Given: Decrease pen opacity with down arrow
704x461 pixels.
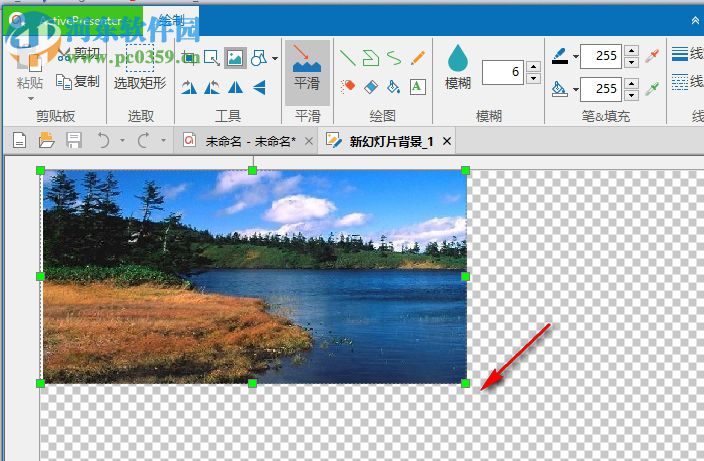Looking at the screenshot, I should click(x=631, y=62).
